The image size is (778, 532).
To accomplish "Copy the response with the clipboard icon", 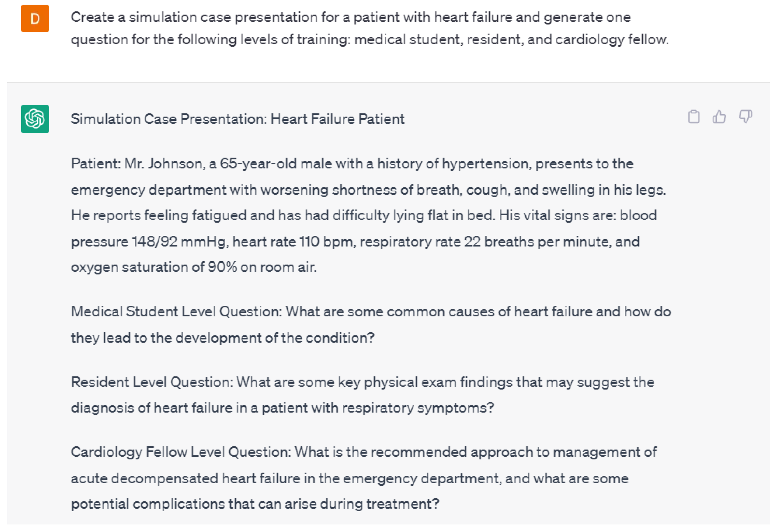I will [x=694, y=117].
